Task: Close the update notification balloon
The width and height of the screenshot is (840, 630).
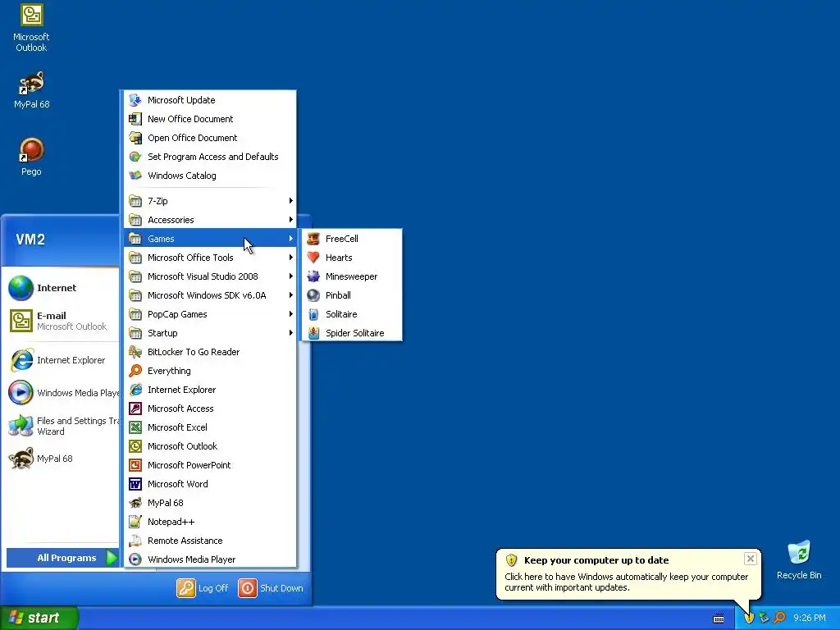Action: [750, 559]
